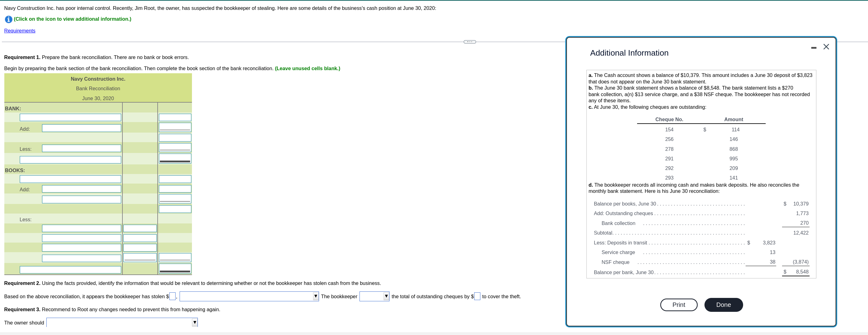Click the final BOOKS adjusted balance total cell
The width and height of the screenshot is (868, 335).
point(175,268)
